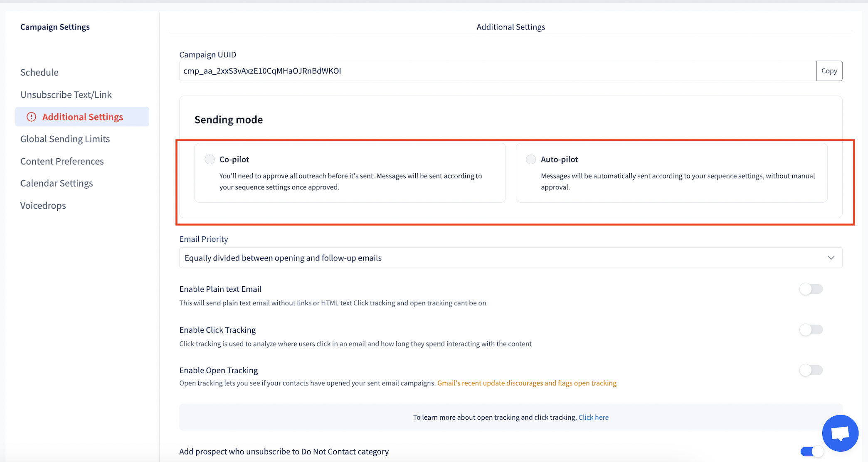Disable adding unsubscribers to Do Not Contact

tap(811, 452)
